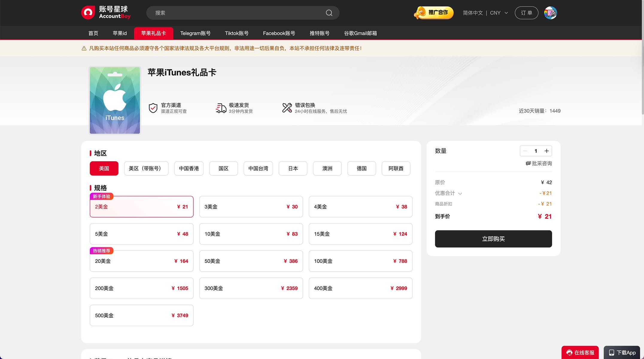Click the promotion cooperation megaphone badge
Viewport: 644px width, 359px height.
click(433, 13)
